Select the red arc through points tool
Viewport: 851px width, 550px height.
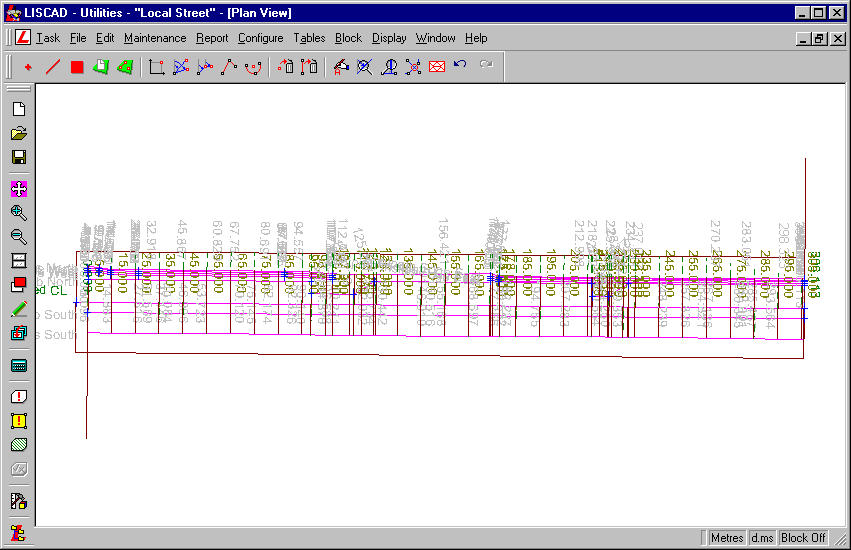point(253,67)
